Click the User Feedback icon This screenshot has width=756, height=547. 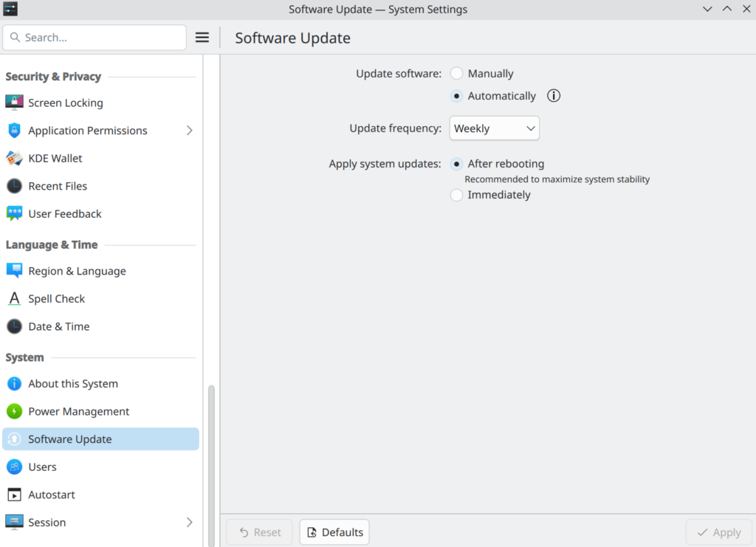(x=15, y=213)
